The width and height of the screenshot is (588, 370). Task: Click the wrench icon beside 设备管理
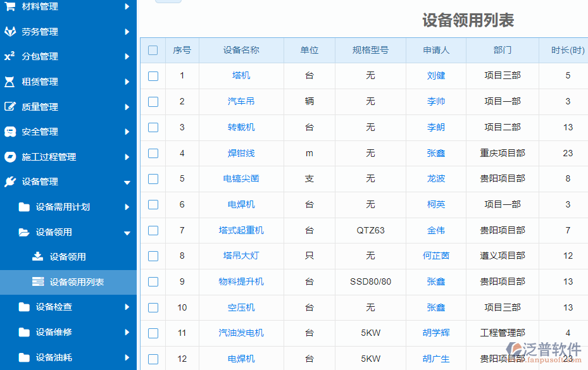coord(9,182)
